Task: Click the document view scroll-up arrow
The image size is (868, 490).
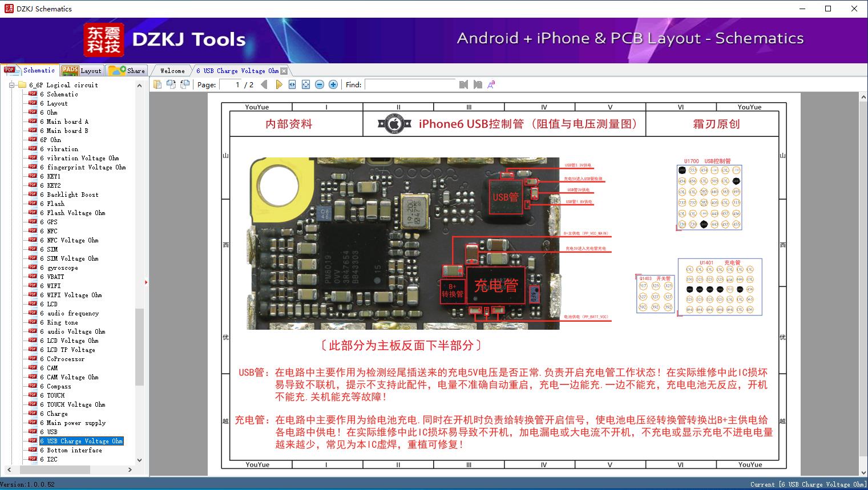Action: coord(863,98)
